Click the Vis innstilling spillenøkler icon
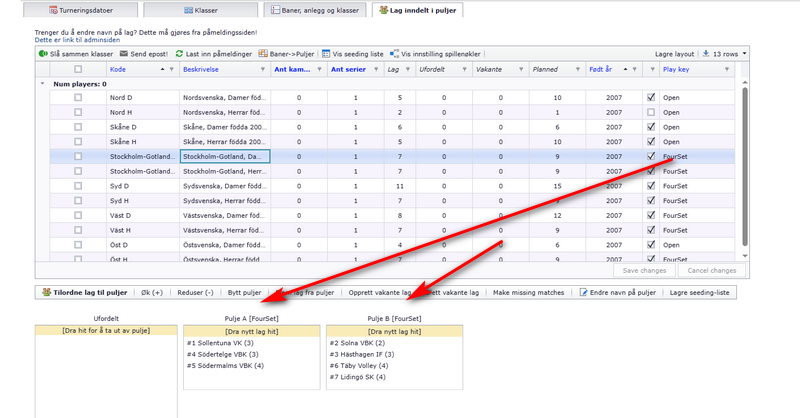This screenshot has width=800, height=418. click(394, 54)
